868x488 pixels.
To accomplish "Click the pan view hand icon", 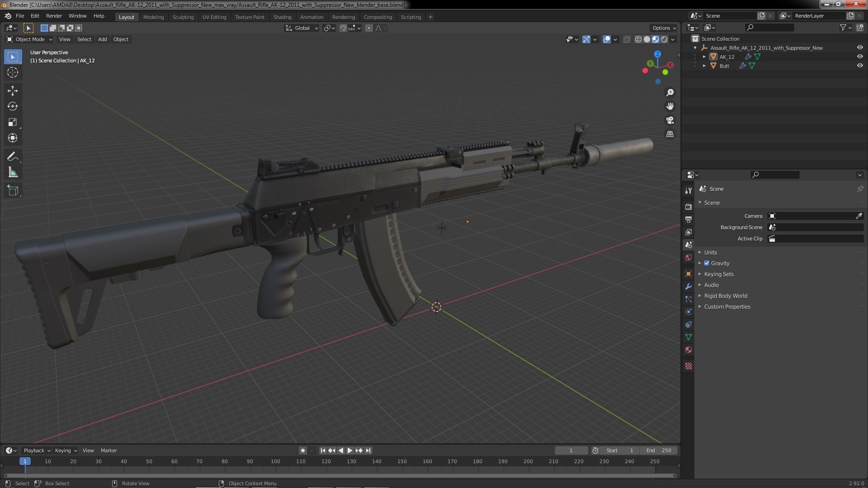I will 670,106.
